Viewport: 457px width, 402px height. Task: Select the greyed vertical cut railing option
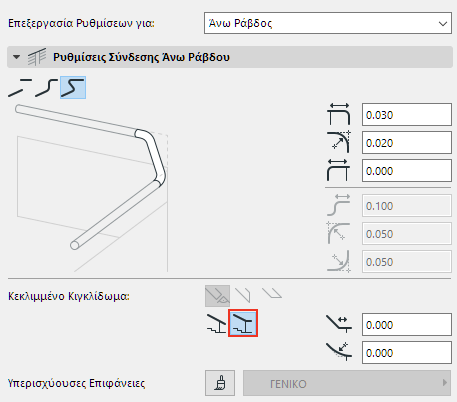click(243, 295)
